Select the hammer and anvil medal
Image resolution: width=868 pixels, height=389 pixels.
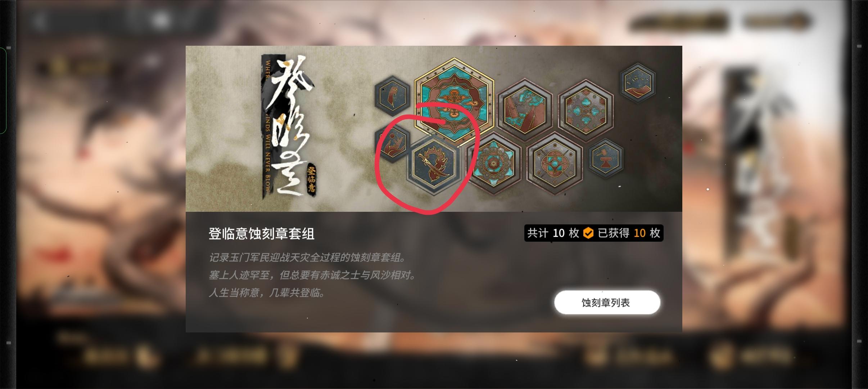606,158
